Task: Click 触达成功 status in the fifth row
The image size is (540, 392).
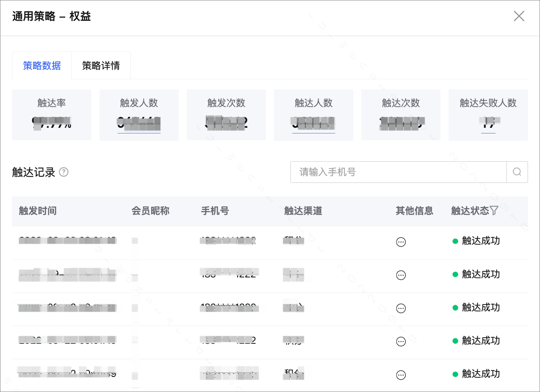Action: click(x=476, y=374)
